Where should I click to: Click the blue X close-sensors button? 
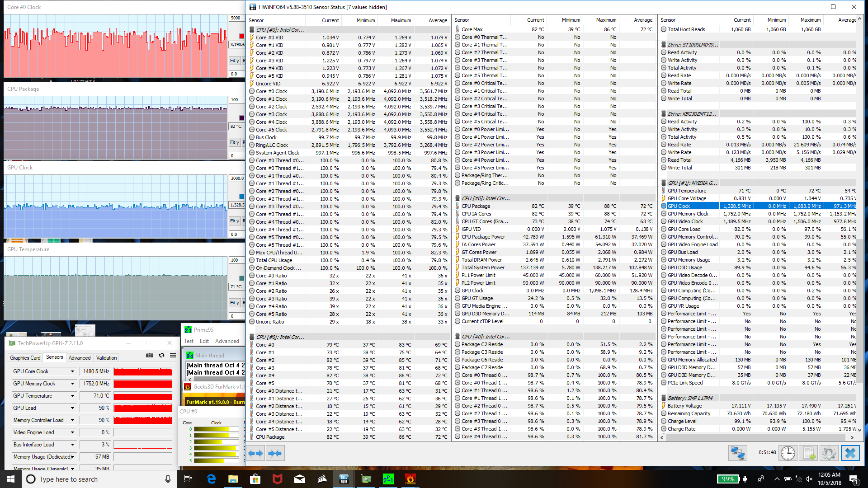click(x=850, y=453)
